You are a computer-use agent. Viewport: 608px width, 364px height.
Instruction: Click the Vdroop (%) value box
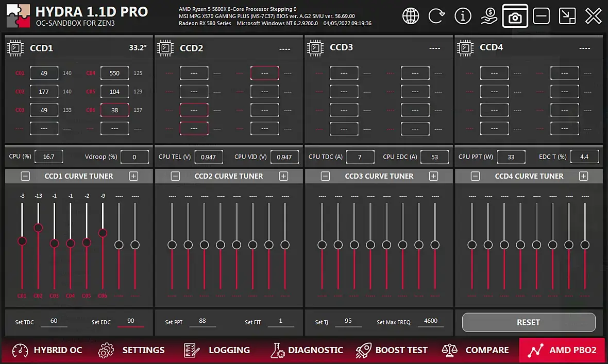pyautogui.click(x=134, y=157)
